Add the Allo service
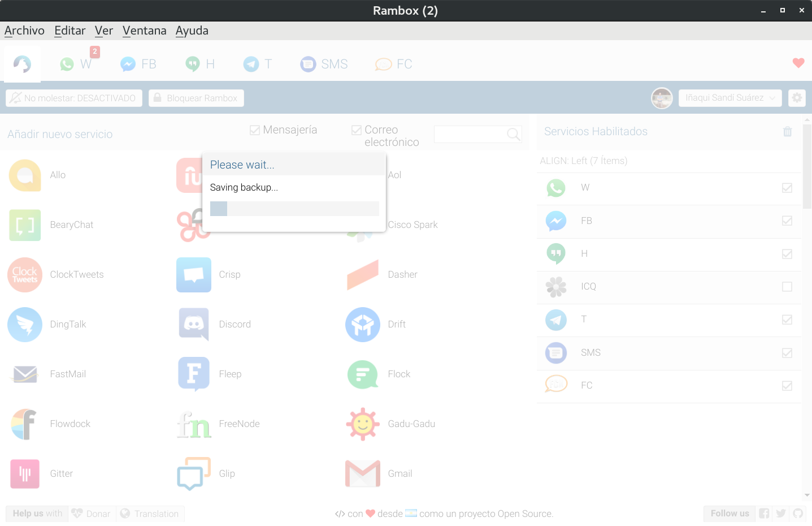Viewport: 812px width, 526px height. [25, 175]
